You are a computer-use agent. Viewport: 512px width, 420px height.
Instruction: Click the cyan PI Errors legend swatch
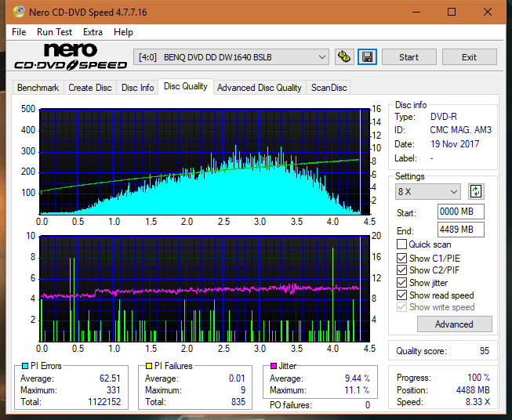click(25, 366)
